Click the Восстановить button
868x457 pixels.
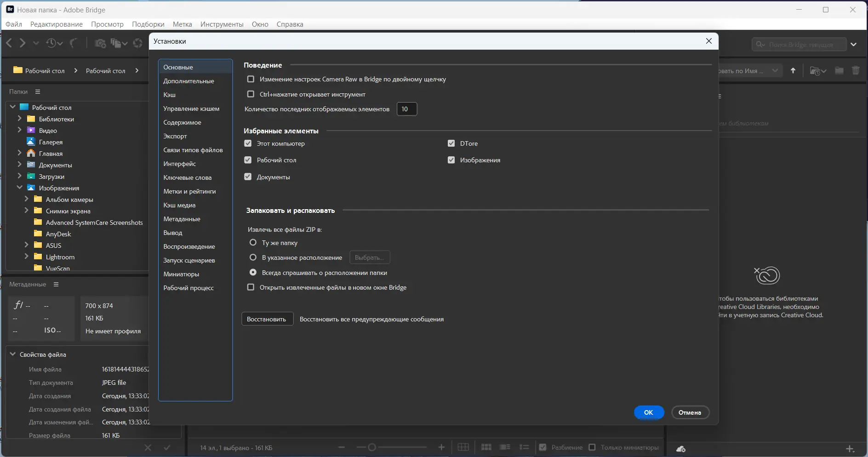(267, 319)
